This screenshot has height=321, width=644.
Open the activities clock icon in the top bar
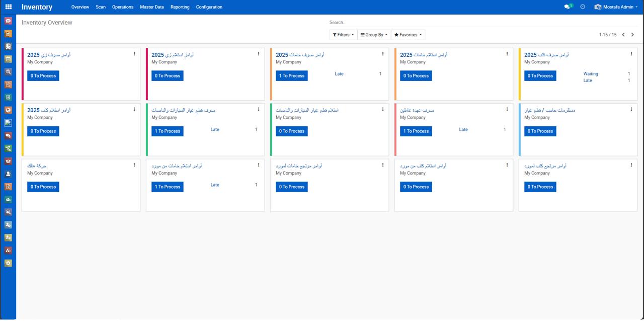pyautogui.click(x=582, y=7)
